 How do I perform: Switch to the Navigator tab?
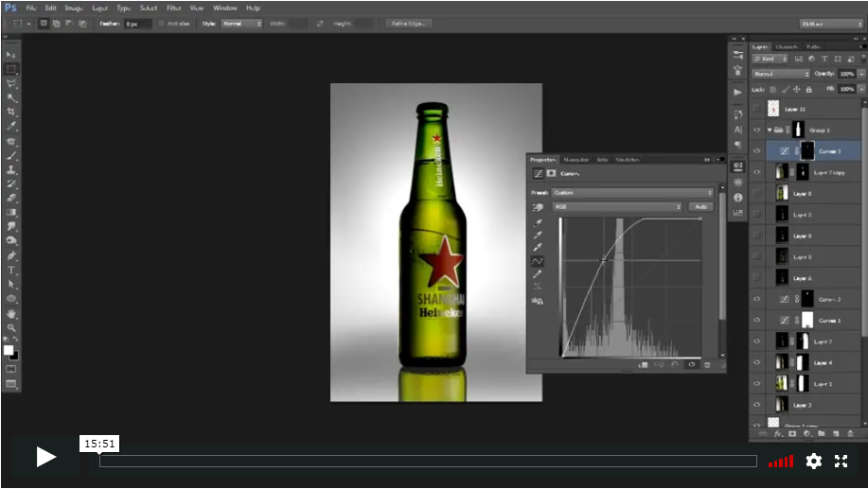[x=576, y=160]
